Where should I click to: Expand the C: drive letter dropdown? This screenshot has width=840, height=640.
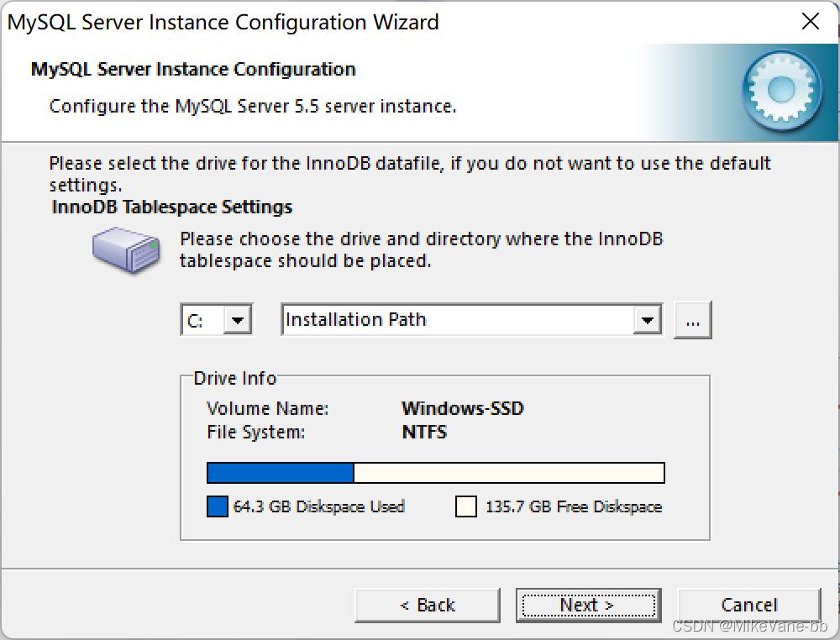coord(238,320)
